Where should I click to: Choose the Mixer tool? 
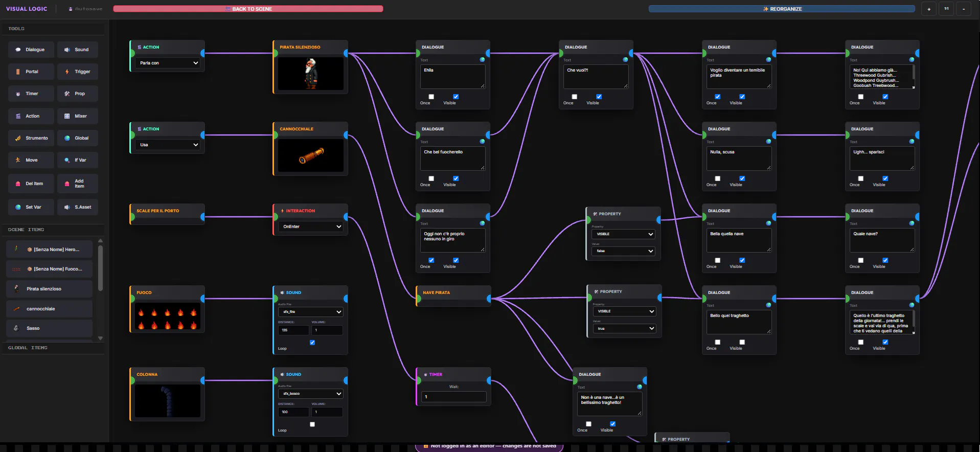(x=78, y=116)
